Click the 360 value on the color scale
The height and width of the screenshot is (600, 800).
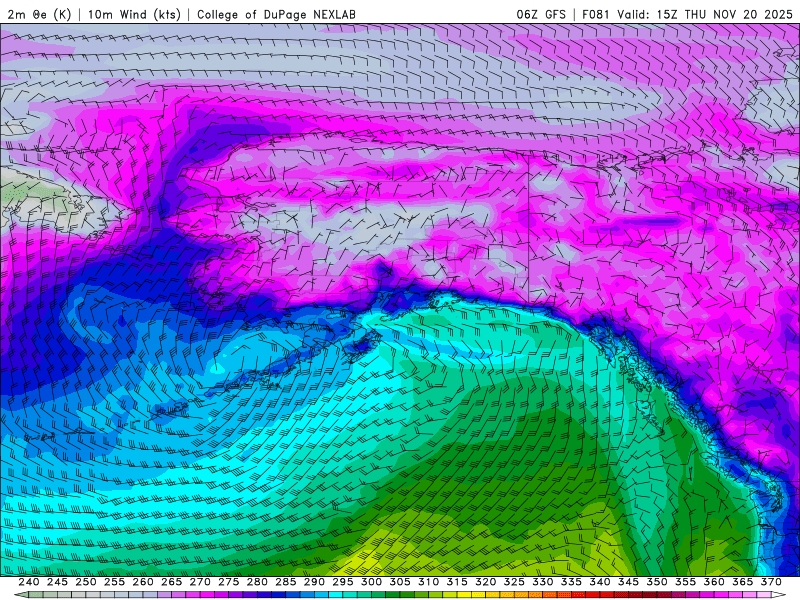click(714, 582)
